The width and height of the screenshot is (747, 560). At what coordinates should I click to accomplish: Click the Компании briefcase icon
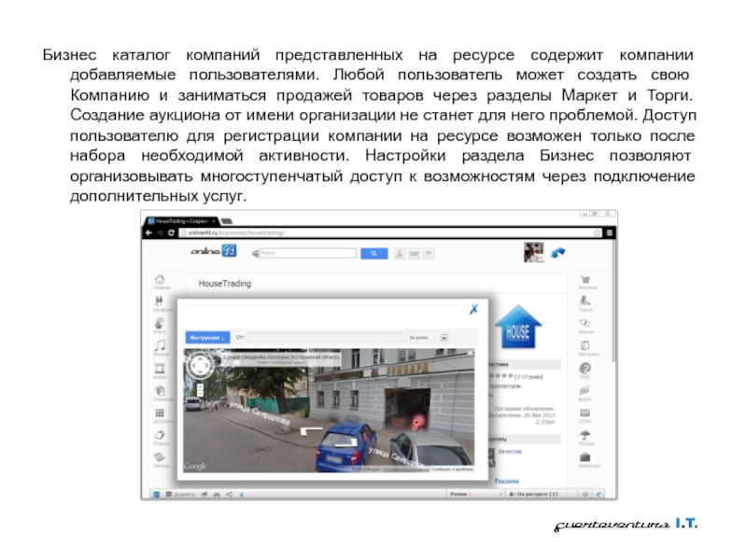click(x=585, y=459)
